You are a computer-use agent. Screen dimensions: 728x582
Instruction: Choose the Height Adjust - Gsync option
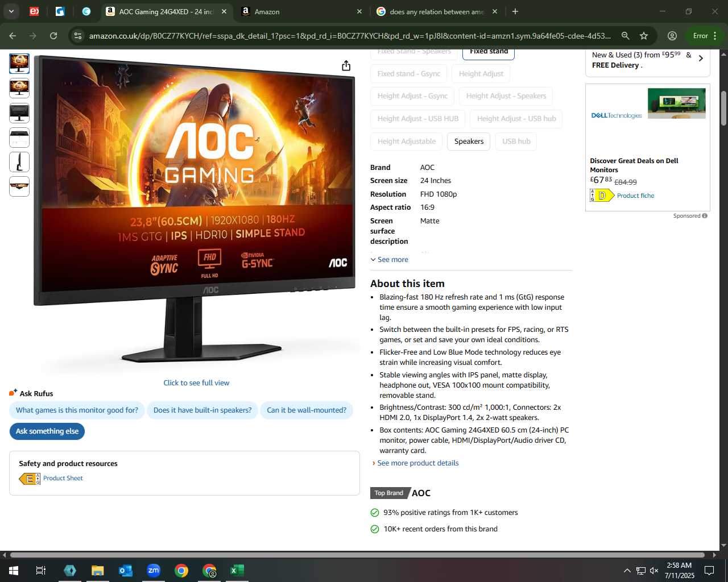(412, 96)
